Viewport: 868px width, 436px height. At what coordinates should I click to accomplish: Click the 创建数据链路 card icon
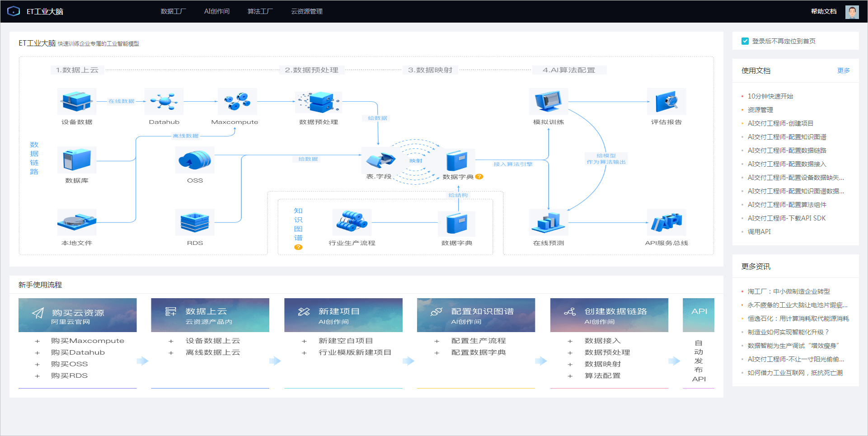(570, 311)
